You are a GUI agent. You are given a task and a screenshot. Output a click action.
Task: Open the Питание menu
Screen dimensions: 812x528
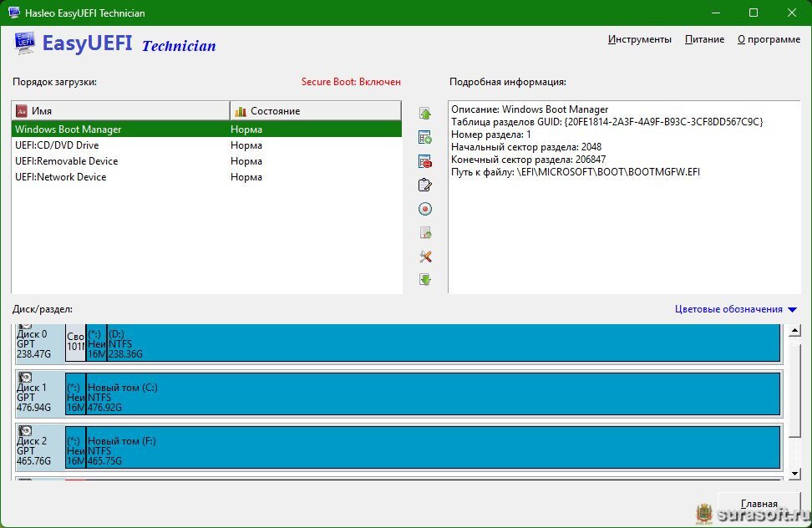[x=704, y=39]
